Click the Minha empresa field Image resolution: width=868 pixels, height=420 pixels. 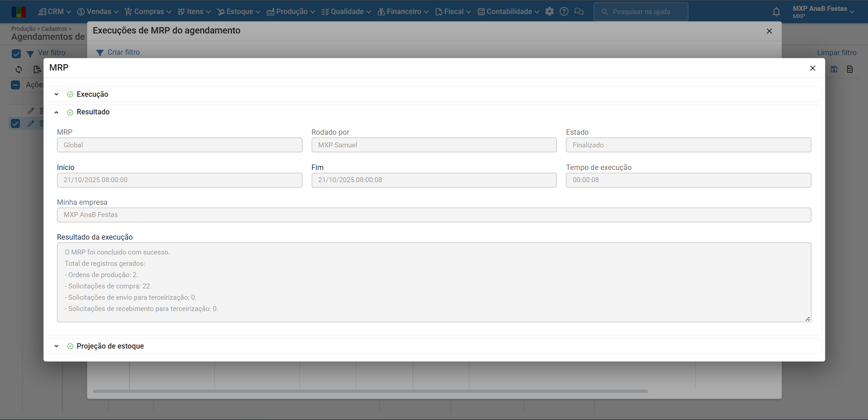coord(434,215)
